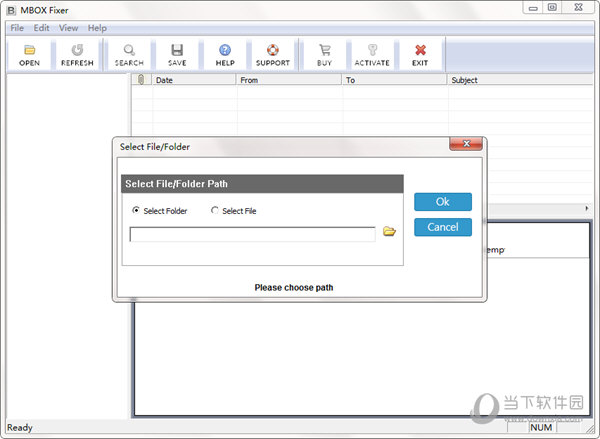600x439 pixels.
Task: Click into the path input field
Action: coord(253,234)
